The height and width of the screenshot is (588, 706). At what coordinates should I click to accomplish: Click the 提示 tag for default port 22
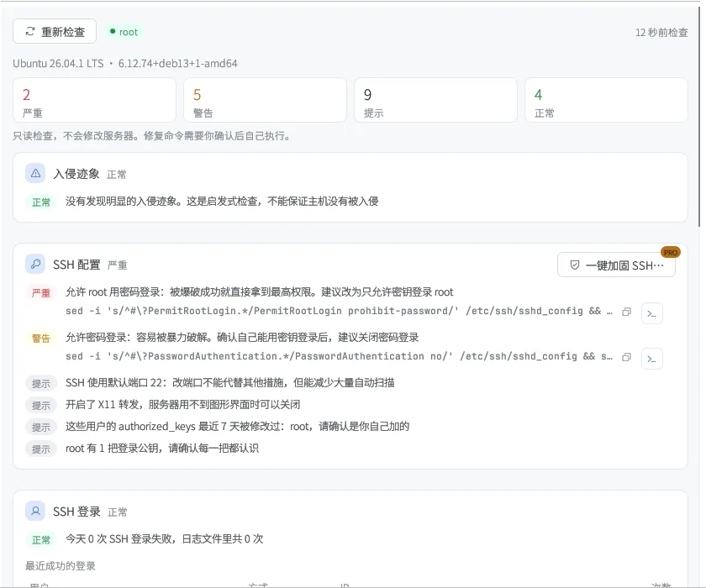(41, 383)
